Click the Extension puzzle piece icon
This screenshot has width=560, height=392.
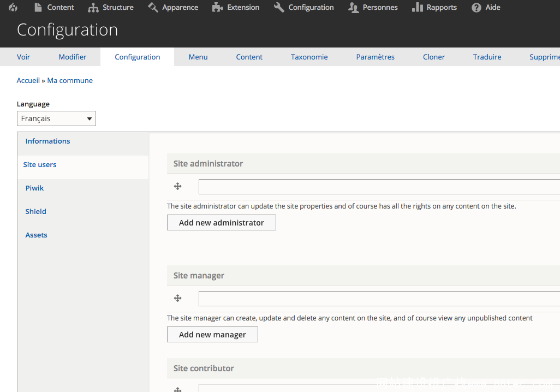[x=217, y=7]
